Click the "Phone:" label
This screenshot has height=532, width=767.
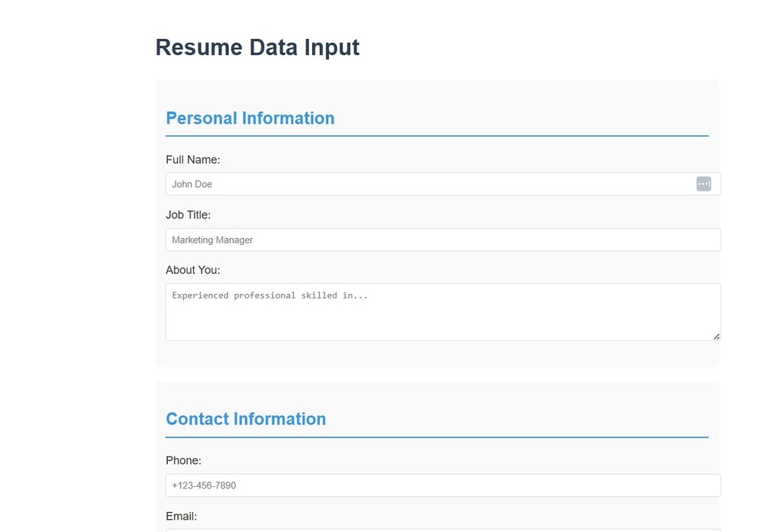pos(183,460)
